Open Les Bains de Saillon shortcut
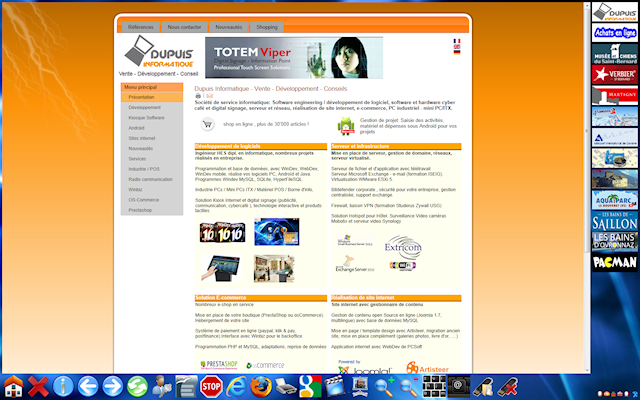The image size is (640, 400). (615, 221)
